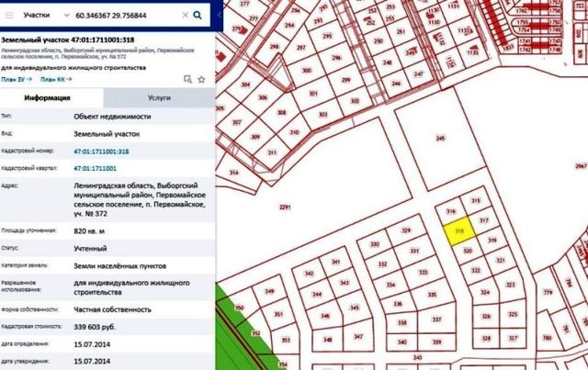Click the parcel title 'Земельный участок 47:01:1711001:318'
The image size is (588, 370).
tap(67, 39)
